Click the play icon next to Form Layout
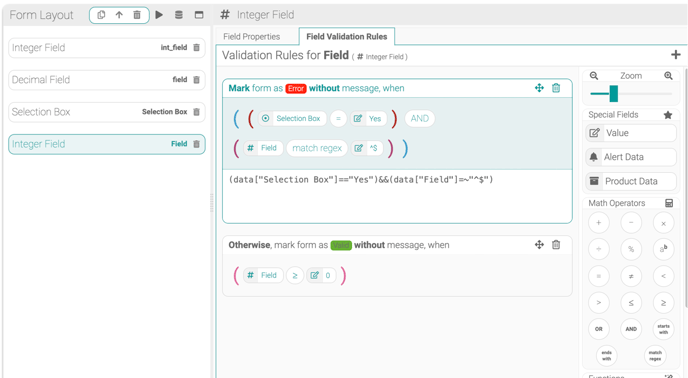Image resolution: width=688 pixels, height=378 pixels. point(159,15)
